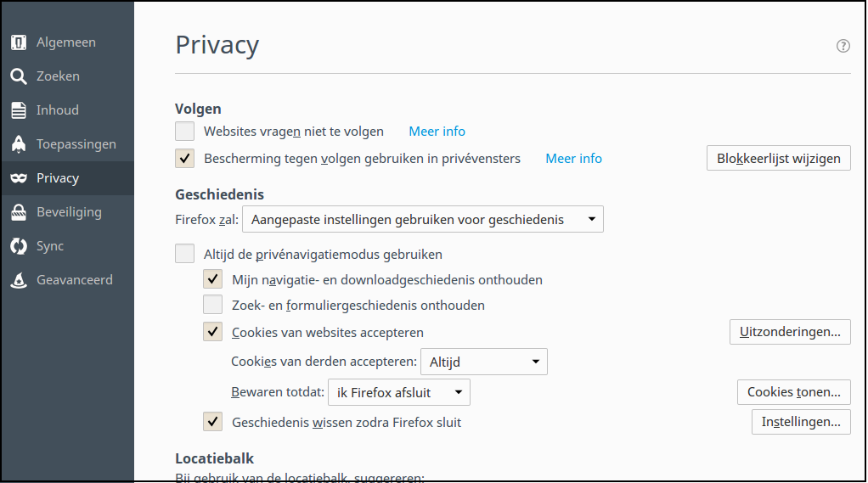The width and height of the screenshot is (868, 483).
Task: Click the Zoeken magnifier icon
Action: coord(19,76)
